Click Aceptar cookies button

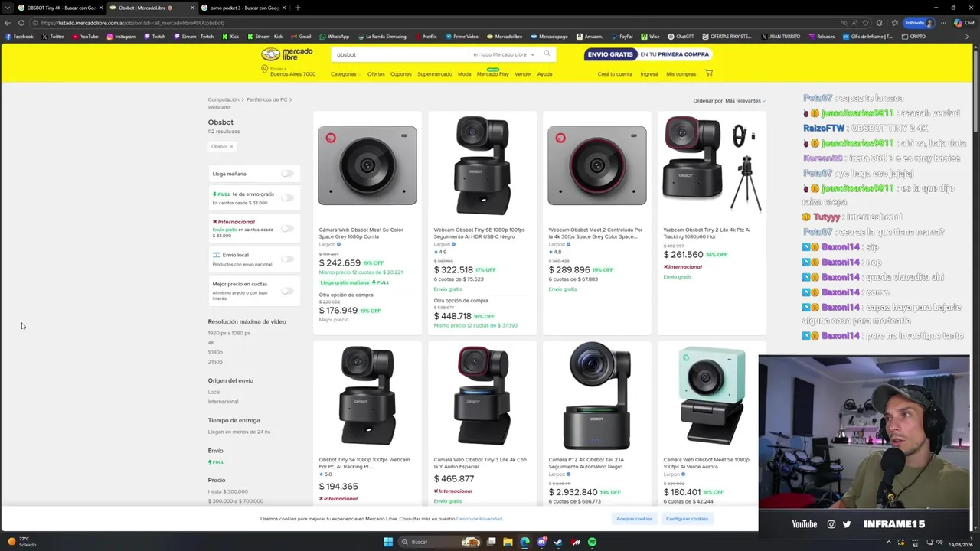click(635, 519)
